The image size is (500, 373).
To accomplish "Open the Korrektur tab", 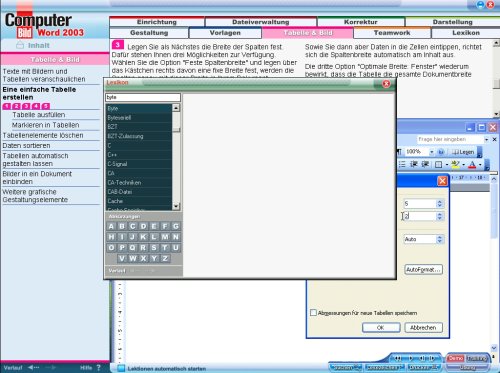I will click(361, 22).
